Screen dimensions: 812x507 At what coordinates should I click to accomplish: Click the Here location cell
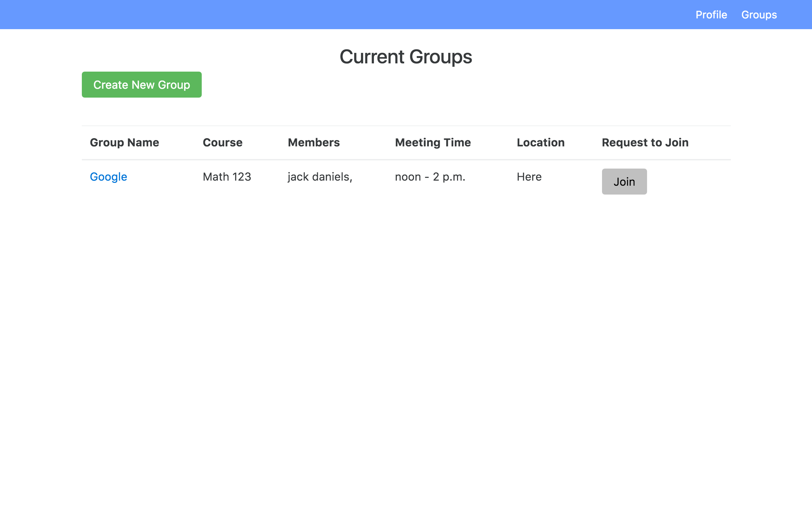[x=529, y=177]
